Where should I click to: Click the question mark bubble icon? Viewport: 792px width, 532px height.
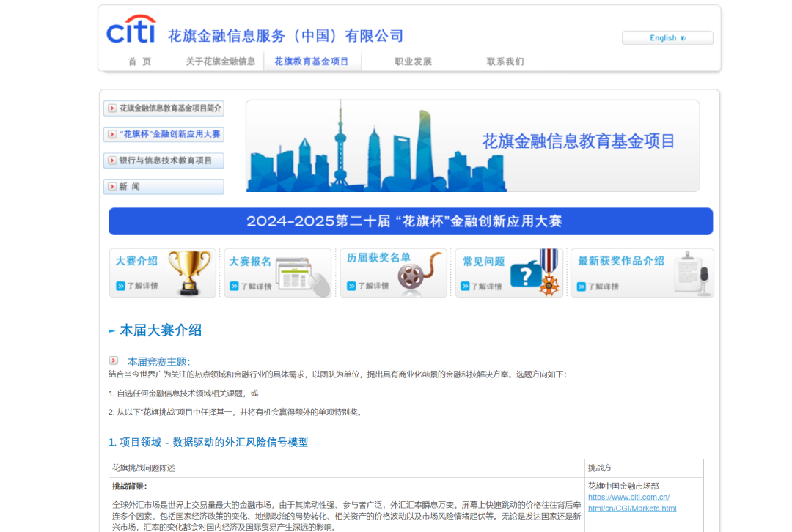[x=525, y=275]
